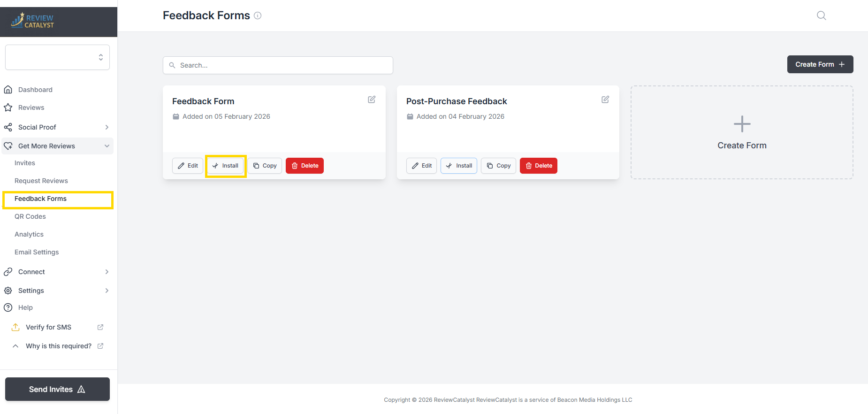Click the search magnifier icon in header
This screenshot has width=868, height=414.
821,15
